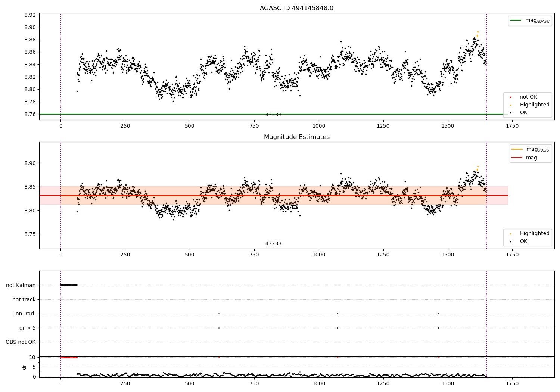Click the '5' tick on the dr axis
560x392 pixels.
click(34, 367)
